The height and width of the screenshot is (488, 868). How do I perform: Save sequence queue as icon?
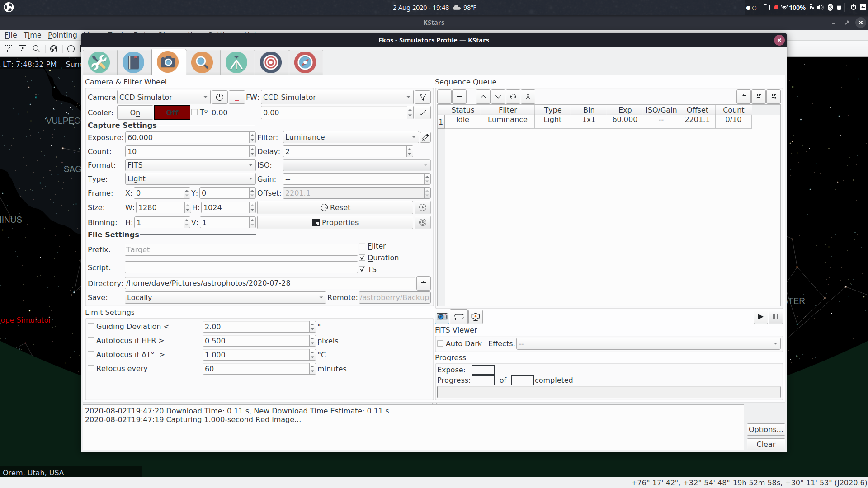tap(774, 97)
